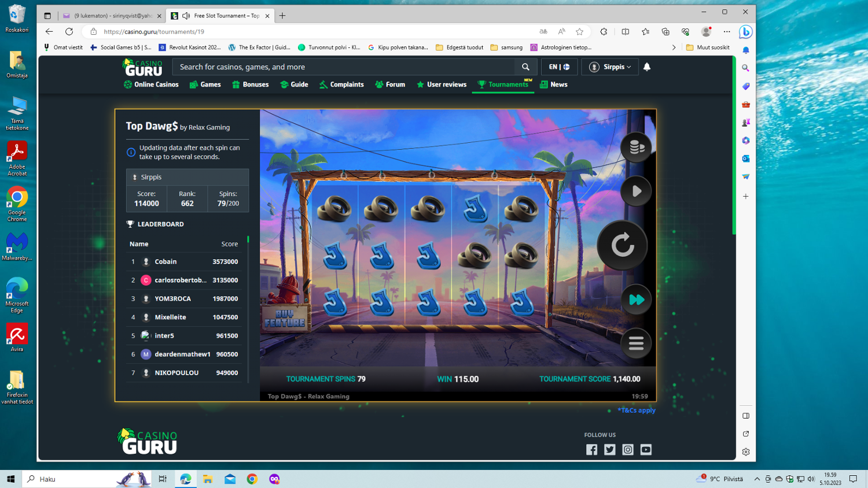The image size is (868, 488).
Task: Show hidden system tray icons chevron
Action: click(757, 479)
